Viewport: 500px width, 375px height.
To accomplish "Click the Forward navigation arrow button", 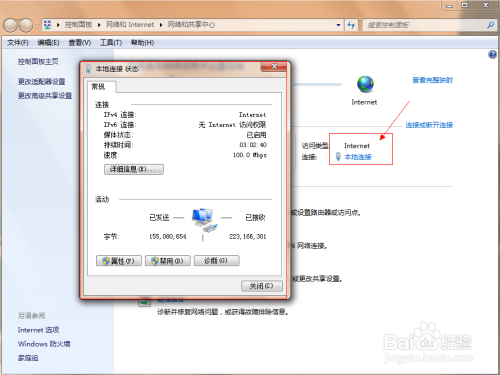I will point(26,25).
